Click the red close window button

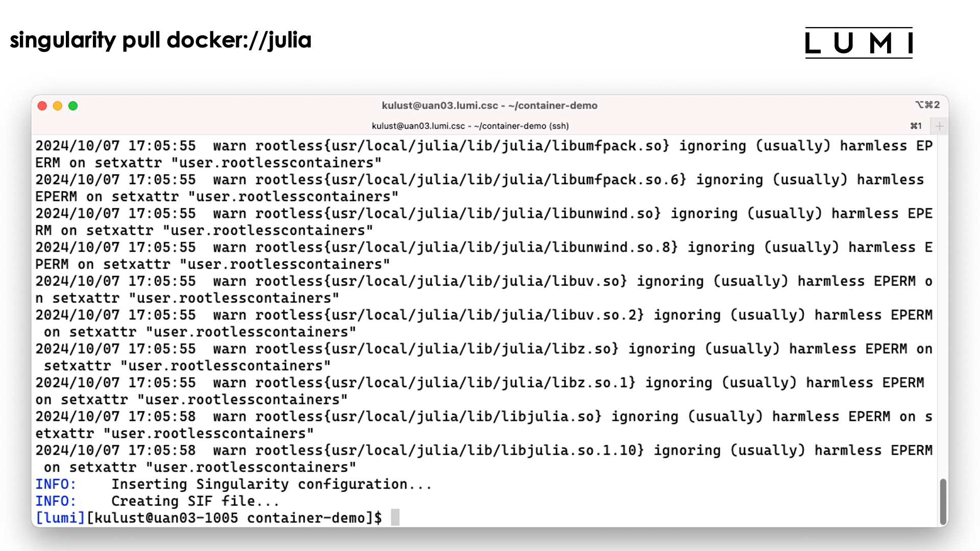tap(42, 106)
